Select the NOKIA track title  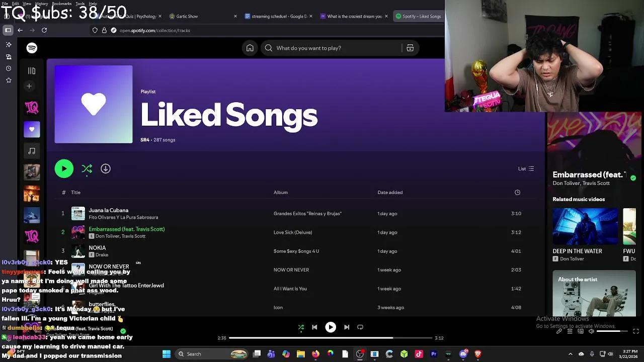tap(97, 248)
